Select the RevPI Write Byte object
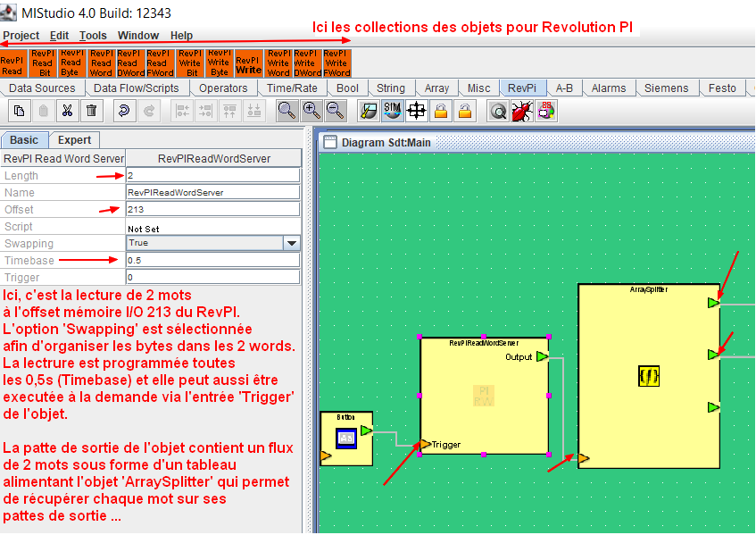Screen dimensions: 756x535 coord(220,63)
